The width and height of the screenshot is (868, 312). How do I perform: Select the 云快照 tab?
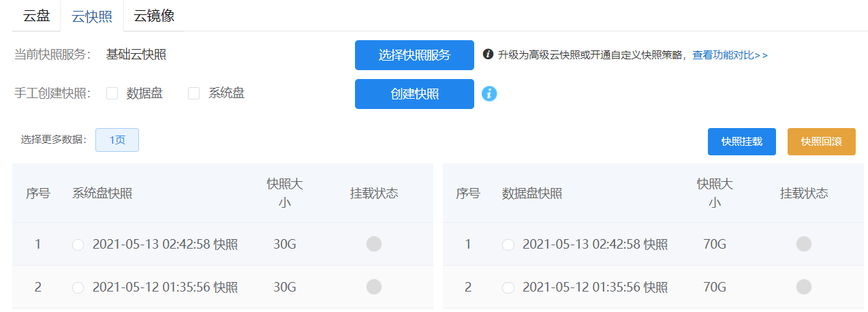point(92,16)
